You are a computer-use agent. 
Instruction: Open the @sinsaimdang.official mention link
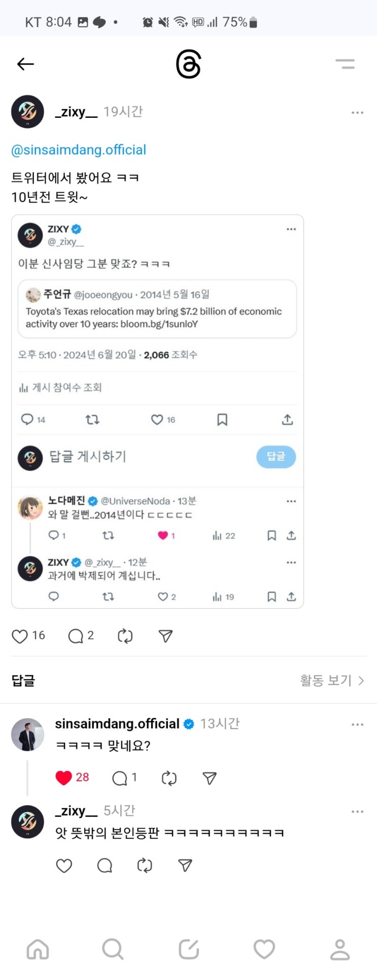pos(79,150)
